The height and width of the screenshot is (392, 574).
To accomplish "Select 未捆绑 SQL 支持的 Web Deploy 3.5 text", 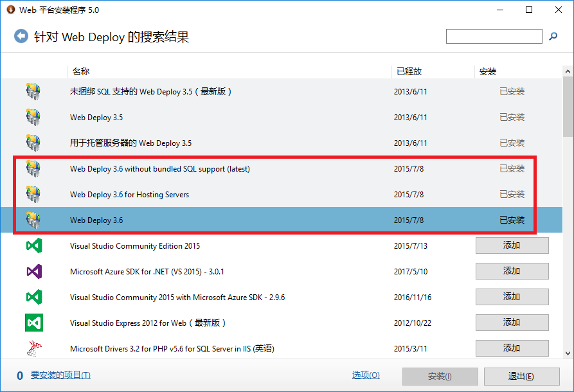I will [x=150, y=91].
